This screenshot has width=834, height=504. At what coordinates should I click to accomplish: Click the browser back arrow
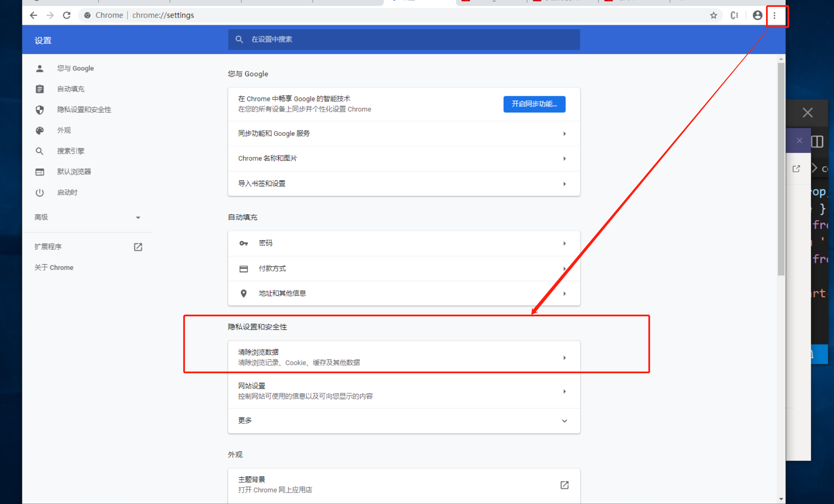point(33,15)
